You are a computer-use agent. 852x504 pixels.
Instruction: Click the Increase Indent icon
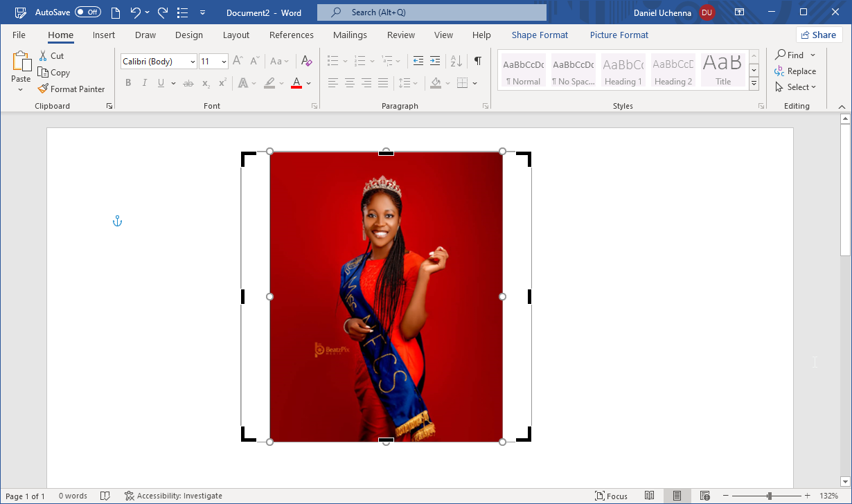435,61
